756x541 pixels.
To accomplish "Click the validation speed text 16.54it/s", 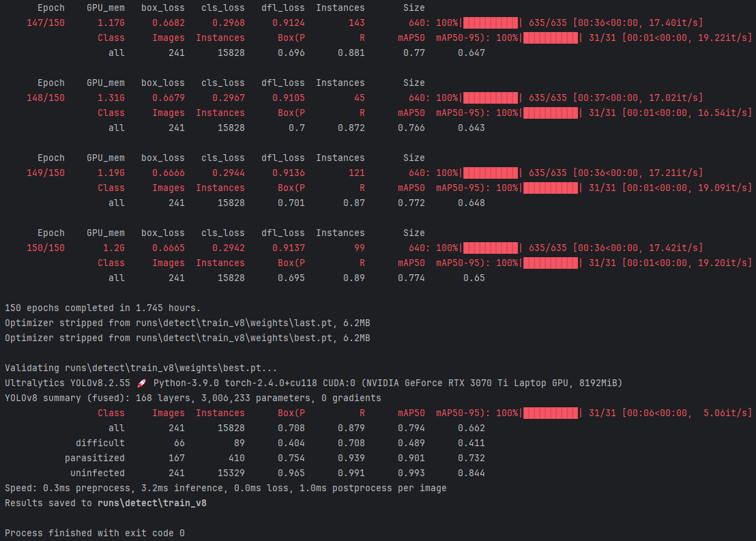I will pos(724,113).
